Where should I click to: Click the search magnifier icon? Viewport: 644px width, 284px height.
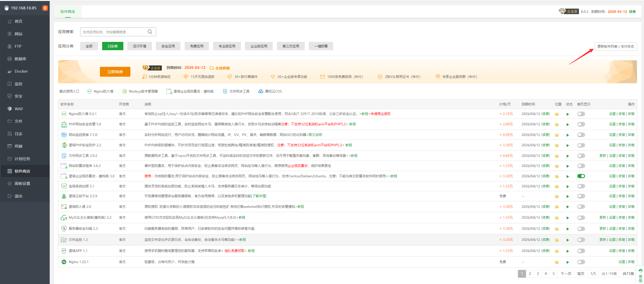pyautogui.click(x=150, y=32)
